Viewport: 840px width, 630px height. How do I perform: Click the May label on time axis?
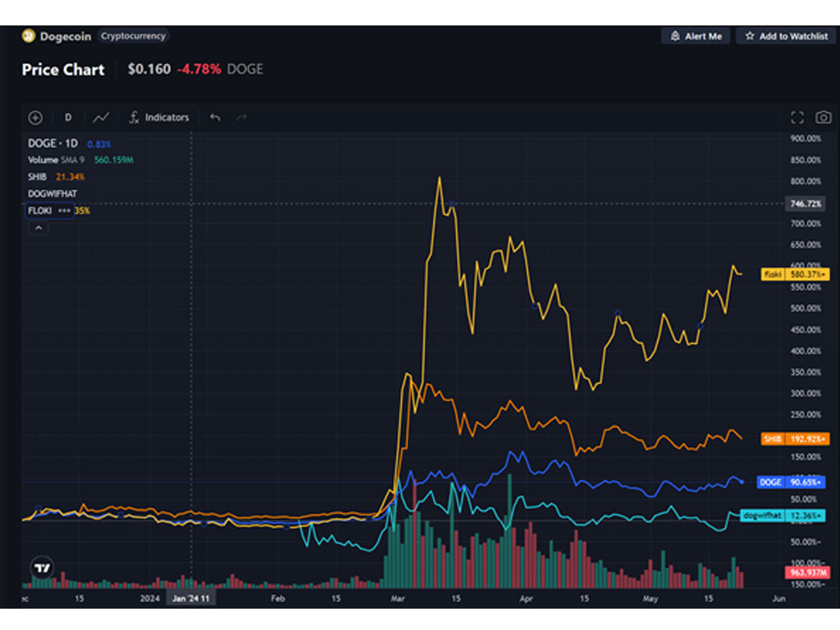click(x=651, y=598)
